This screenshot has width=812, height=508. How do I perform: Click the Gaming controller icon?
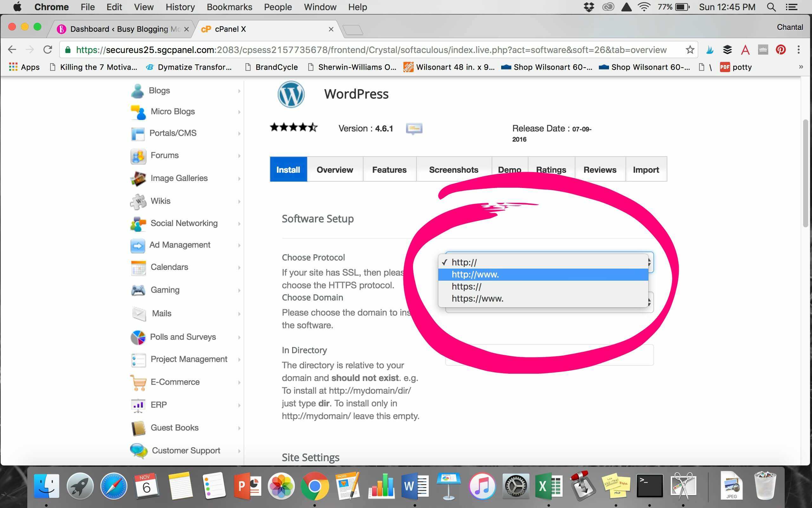[138, 290]
